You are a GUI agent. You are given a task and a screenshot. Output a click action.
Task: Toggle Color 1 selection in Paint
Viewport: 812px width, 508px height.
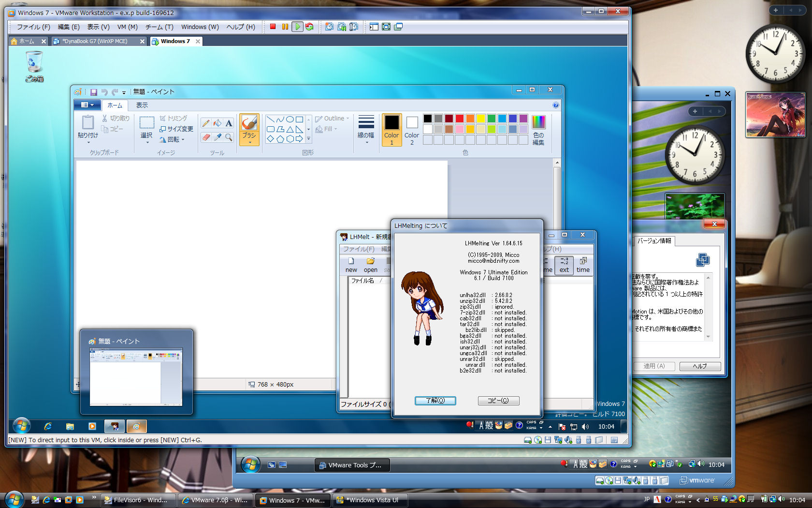pyautogui.click(x=392, y=130)
